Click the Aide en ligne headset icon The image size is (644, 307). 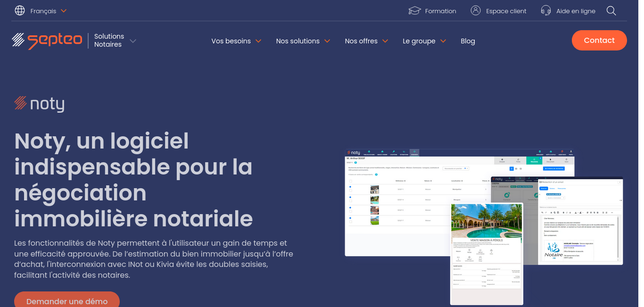[x=546, y=11]
